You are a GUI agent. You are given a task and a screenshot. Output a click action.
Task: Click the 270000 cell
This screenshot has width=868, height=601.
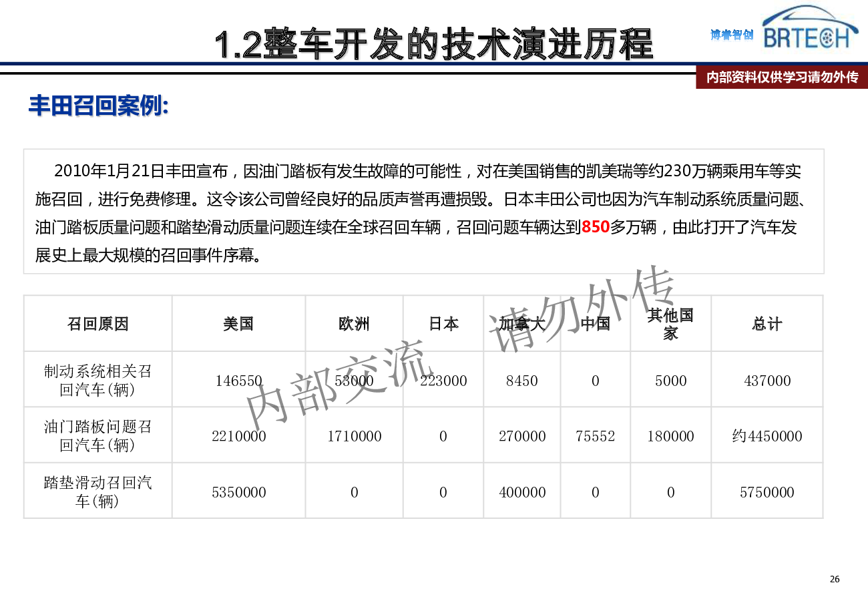tap(521, 436)
